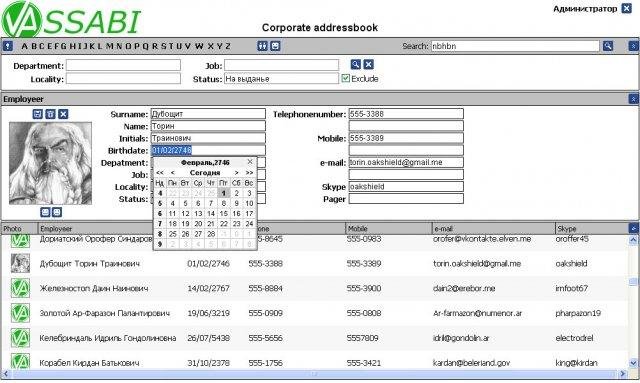640x383 pixels.
Task: Click the empty Pager field
Action: click(406, 199)
